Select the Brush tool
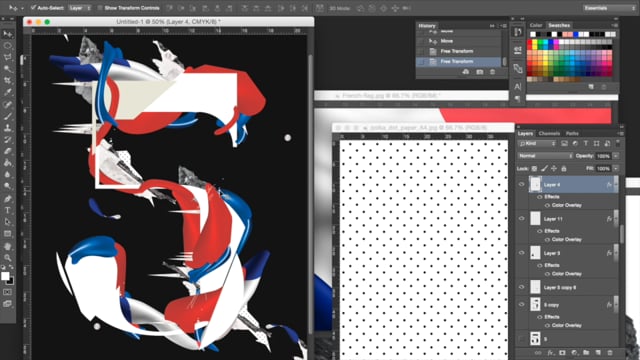This screenshot has height=360, width=640. click(x=7, y=117)
